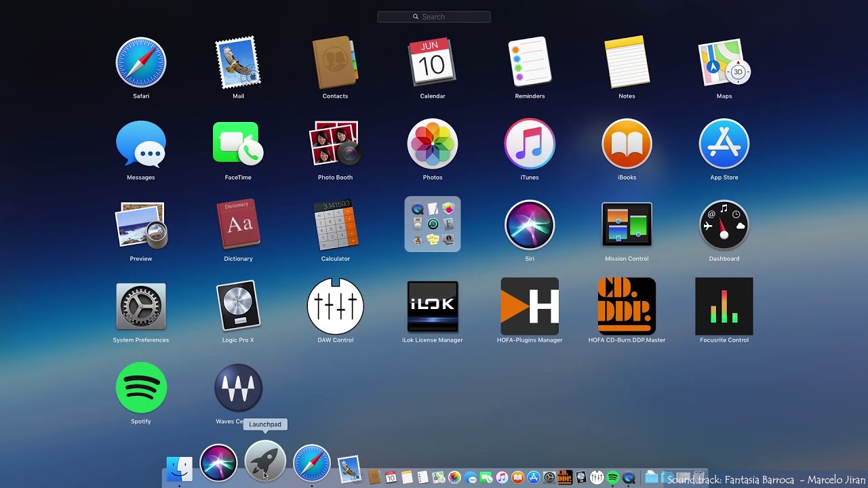Open iBooks from the Dock
This screenshot has width=868, height=488.
point(518,478)
